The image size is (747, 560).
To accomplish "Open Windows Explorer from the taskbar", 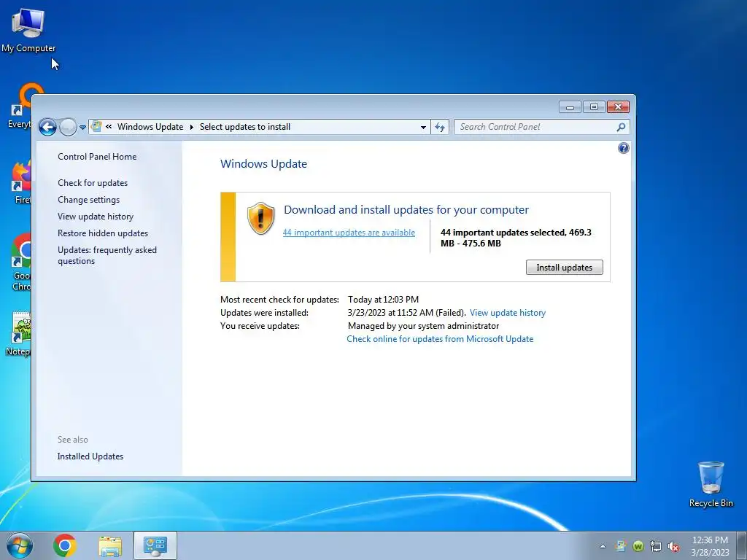I will [110, 545].
